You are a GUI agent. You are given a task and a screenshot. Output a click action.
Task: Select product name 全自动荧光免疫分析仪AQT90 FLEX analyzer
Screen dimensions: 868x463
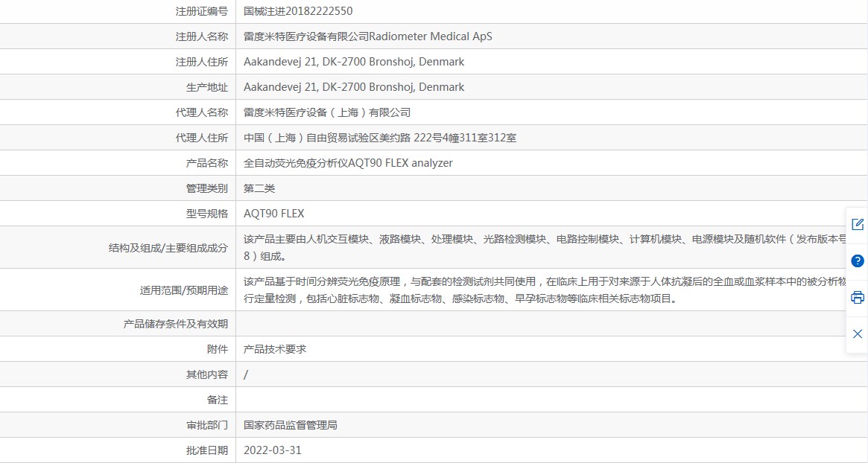coord(348,163)
